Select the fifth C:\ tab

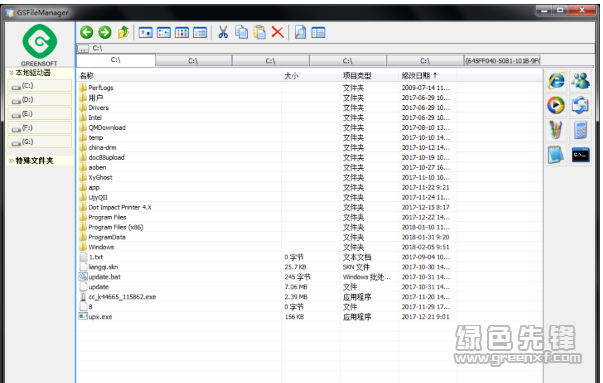pyautogui.click(x=425, y=61)
